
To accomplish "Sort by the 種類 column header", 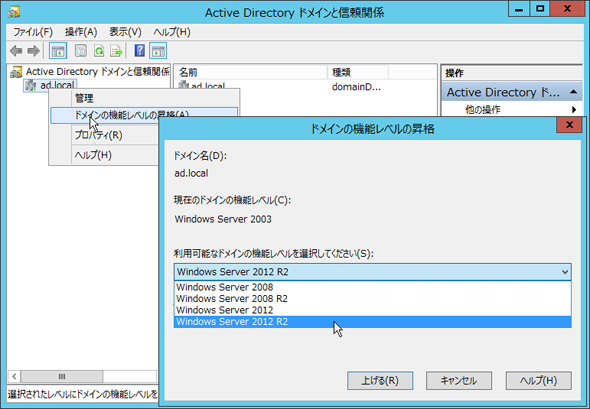I will (358, 72).
